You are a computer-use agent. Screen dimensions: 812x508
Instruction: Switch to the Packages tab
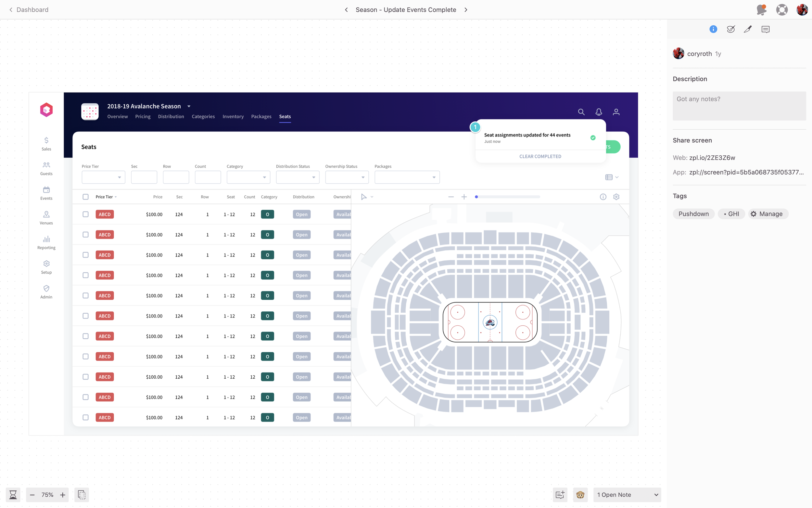coord(261,117)
